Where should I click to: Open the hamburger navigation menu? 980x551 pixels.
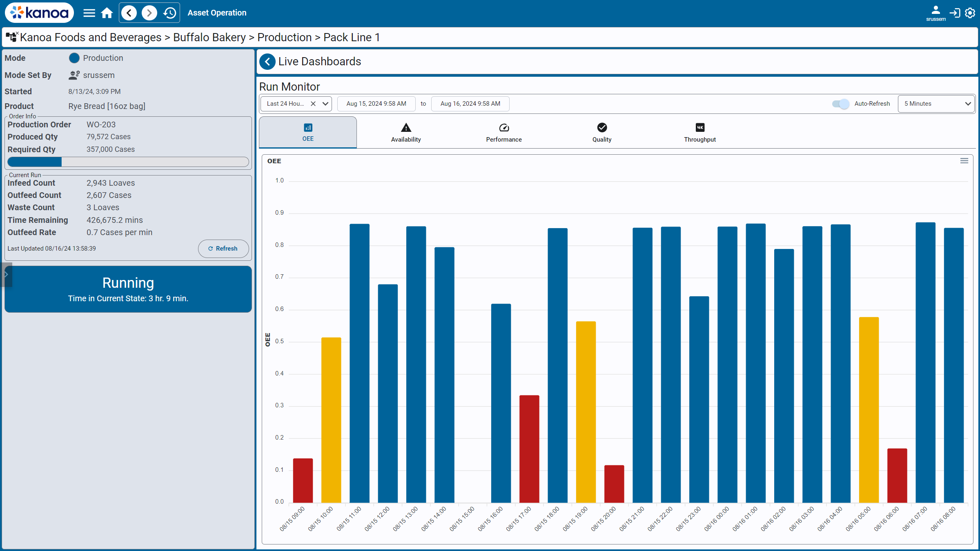(x=89, y=13)
